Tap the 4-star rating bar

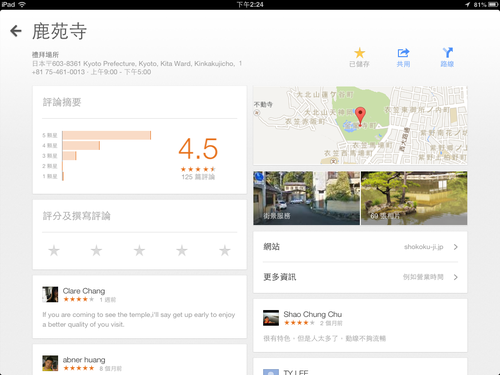point(81,146)
